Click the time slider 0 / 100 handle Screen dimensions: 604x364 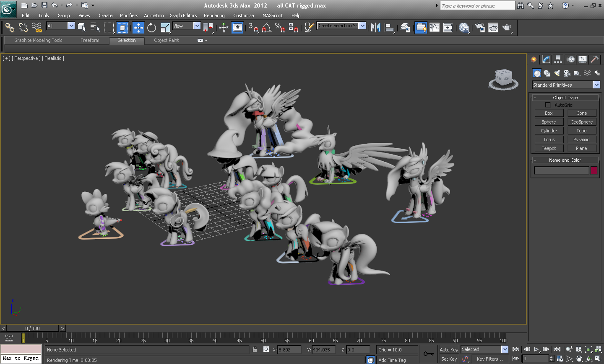coord(33,328)
